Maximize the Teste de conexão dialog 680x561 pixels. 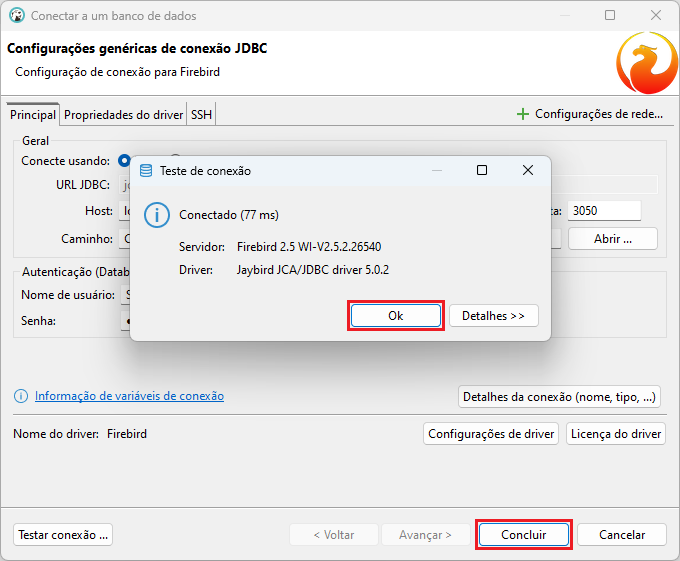pyautogui.click(x=482, y=170)
